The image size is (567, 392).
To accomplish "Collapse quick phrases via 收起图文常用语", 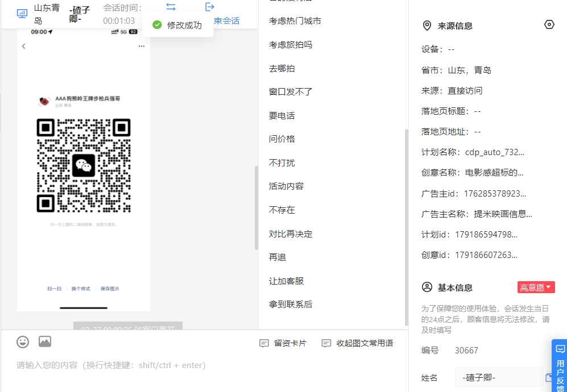I will [x=357, y=343].
